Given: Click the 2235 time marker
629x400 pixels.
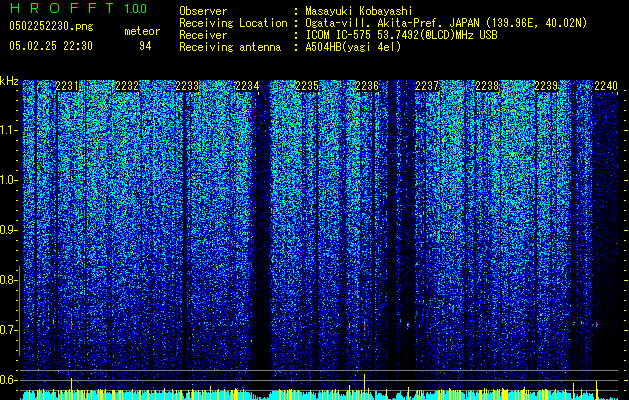Looking at the screenshot, I should (307, 86).
